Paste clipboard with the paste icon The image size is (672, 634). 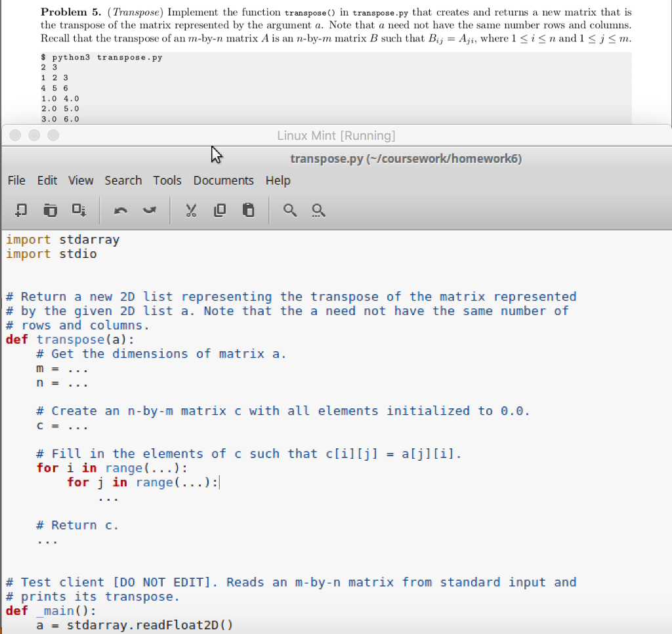[x=248, y=211]
